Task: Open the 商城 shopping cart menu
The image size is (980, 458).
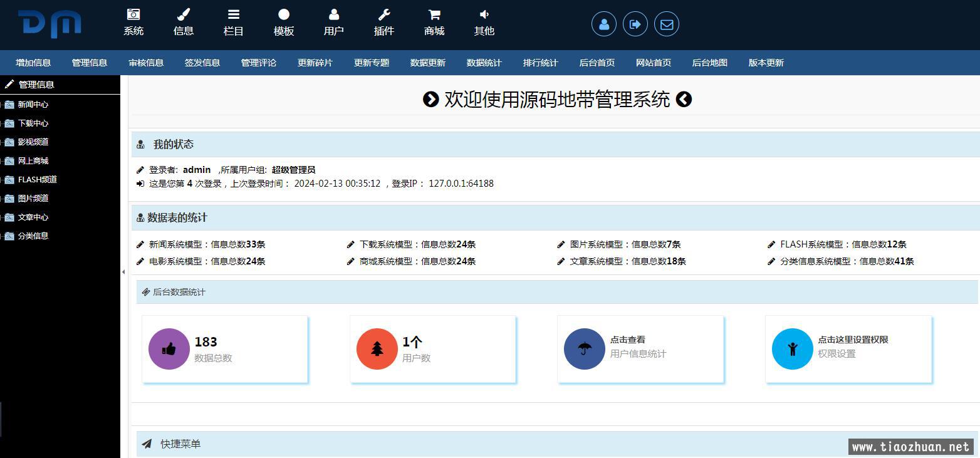Action: [434, 23]
